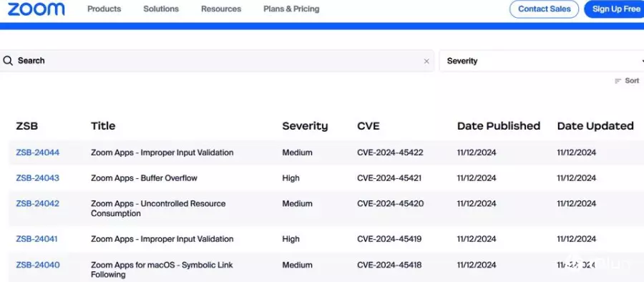Open the ZSB-24042 bulletin link
This screenshot has height=282, width=644.
(38, 203)
